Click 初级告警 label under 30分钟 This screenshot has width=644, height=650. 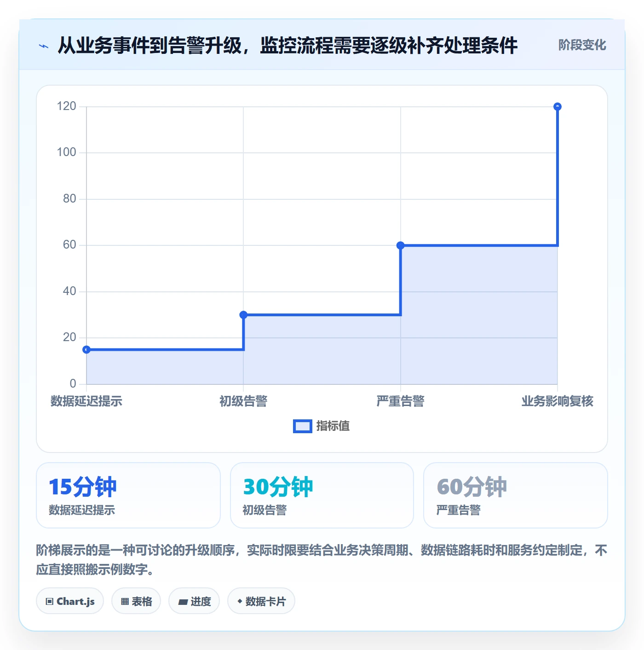[x=264, y=510]
